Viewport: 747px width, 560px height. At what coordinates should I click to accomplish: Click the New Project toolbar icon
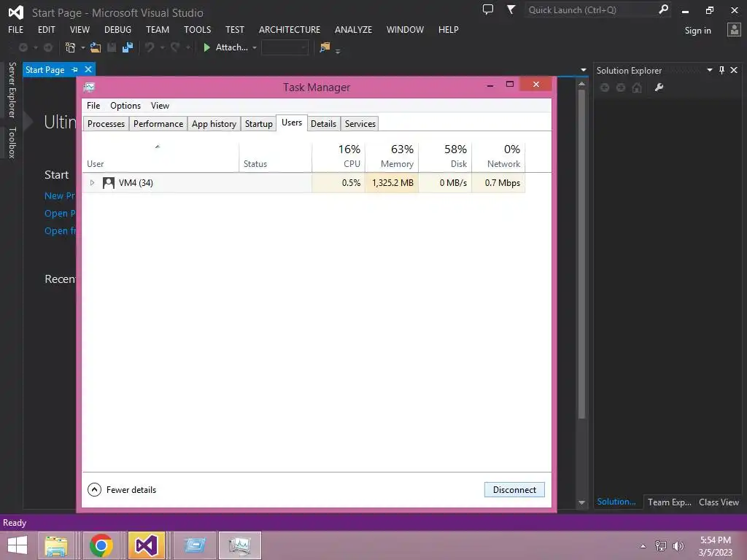70,47
